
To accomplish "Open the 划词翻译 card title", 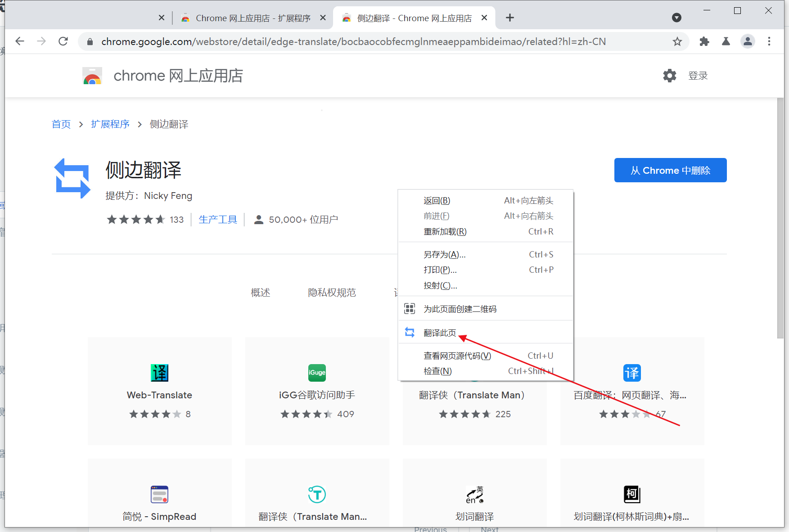I will click(474, 517).
